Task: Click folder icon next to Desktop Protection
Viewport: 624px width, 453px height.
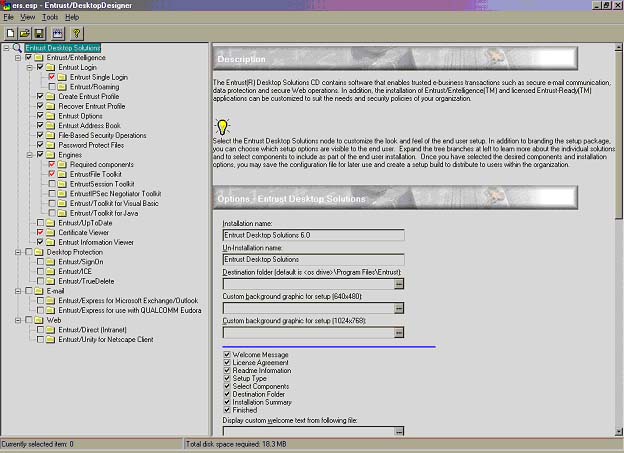Action: point(39,252)
